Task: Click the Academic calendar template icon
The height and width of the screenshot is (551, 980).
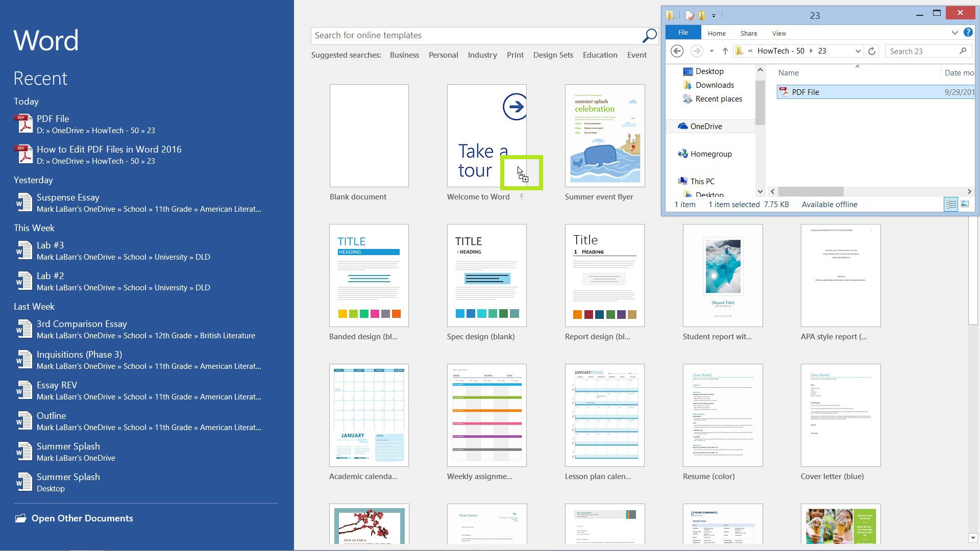Action: pyautogui.click(x=369, y=415)
